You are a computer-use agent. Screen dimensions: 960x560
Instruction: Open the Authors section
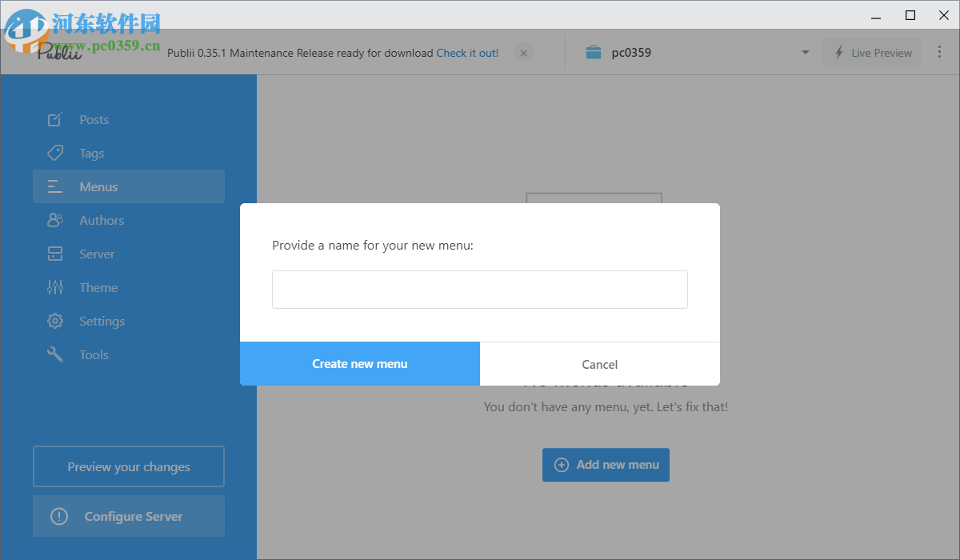point(129,220)
